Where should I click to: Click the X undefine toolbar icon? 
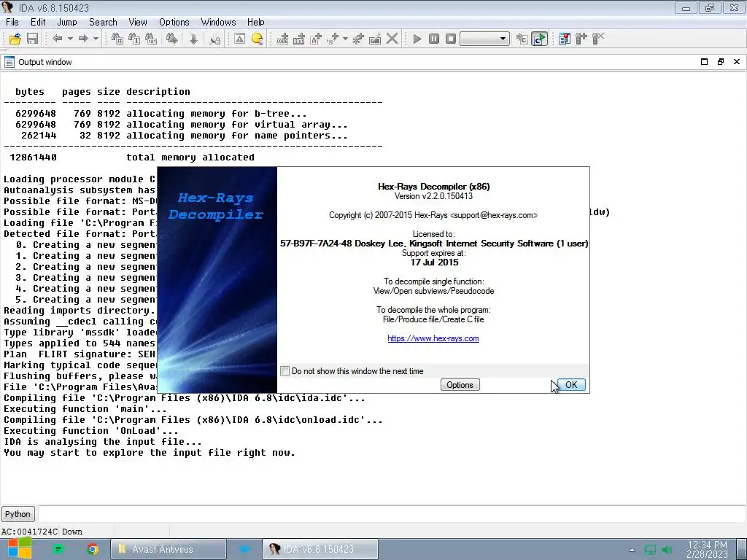(392, 39)
